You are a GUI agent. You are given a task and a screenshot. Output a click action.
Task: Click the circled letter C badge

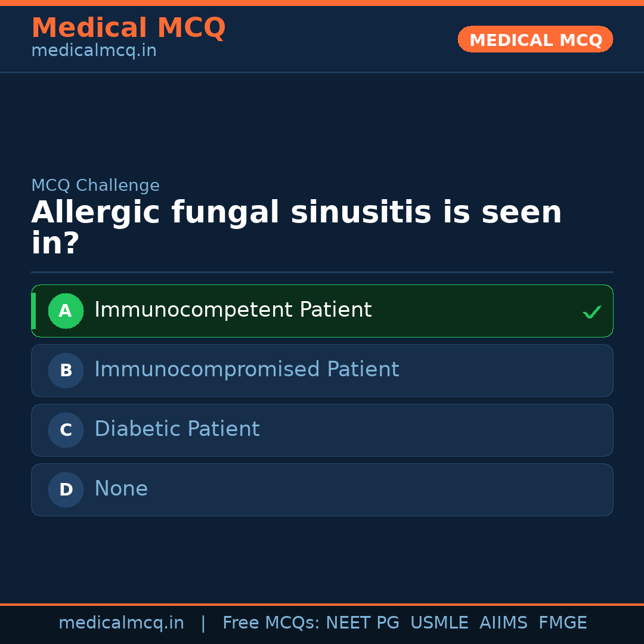(66, 430)
